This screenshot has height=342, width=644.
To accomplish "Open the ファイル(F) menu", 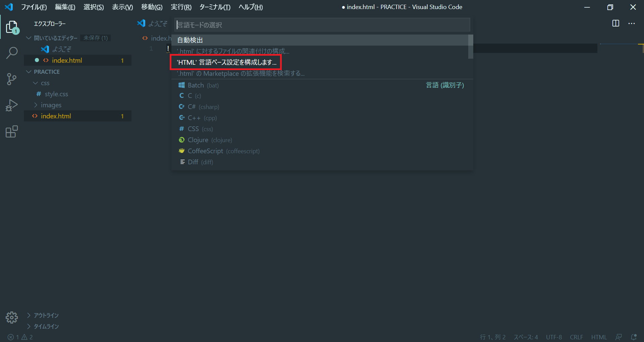I will coord(34,7).
